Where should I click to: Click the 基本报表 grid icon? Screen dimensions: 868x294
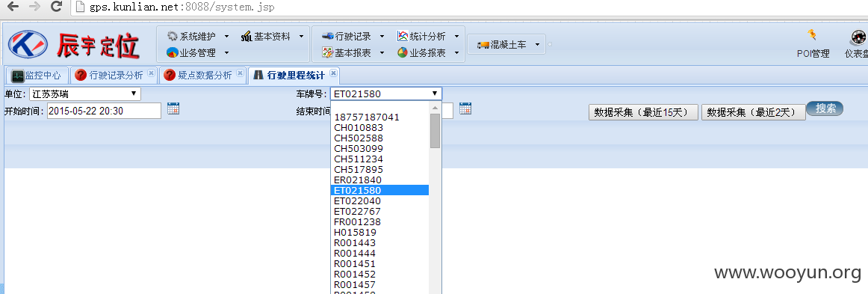327,52
